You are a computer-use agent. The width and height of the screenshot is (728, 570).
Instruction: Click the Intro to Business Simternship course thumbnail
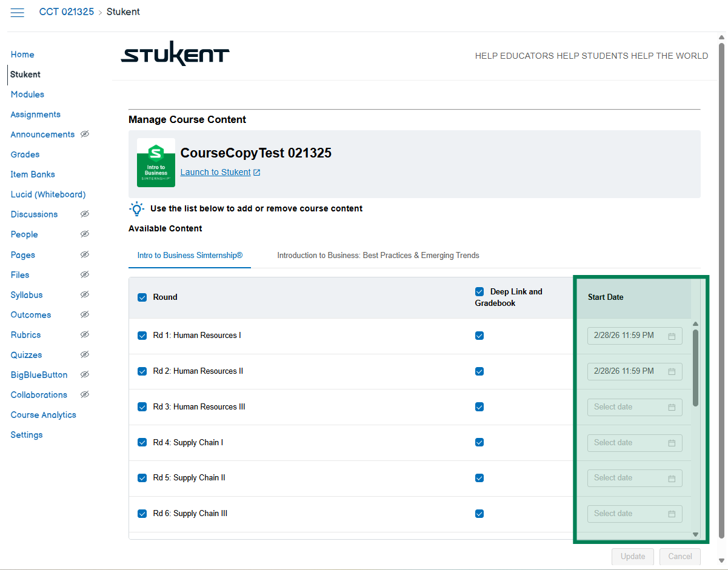click(156, 162)
